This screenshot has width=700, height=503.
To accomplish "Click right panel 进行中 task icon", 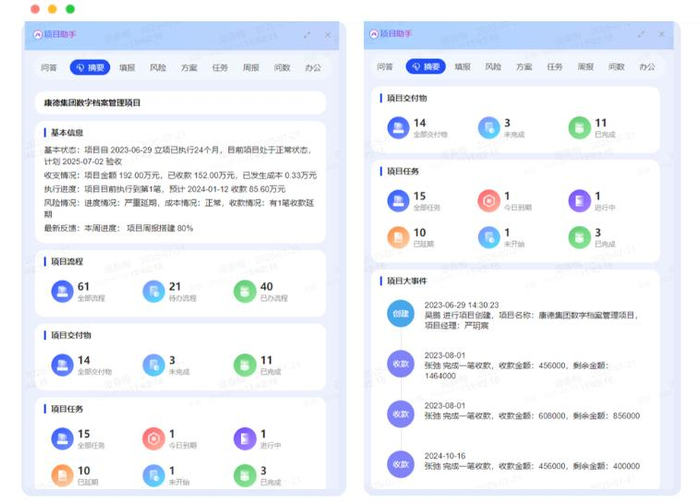I will 579,201.
